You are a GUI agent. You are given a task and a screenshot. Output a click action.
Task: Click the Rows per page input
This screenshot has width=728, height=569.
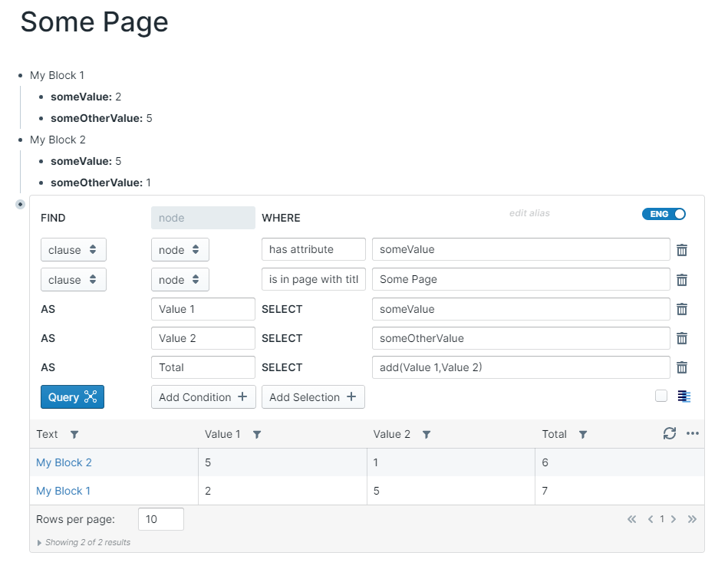(x=160, y=519)
